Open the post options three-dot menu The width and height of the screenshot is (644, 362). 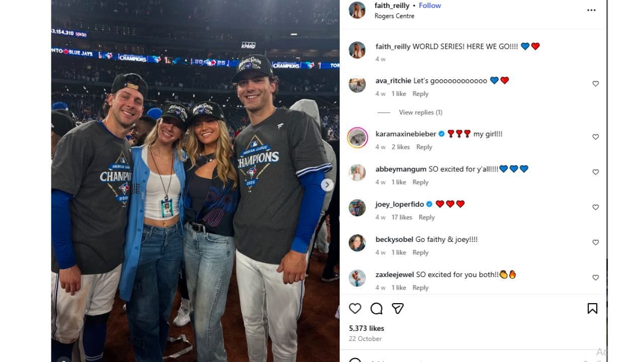592,9
